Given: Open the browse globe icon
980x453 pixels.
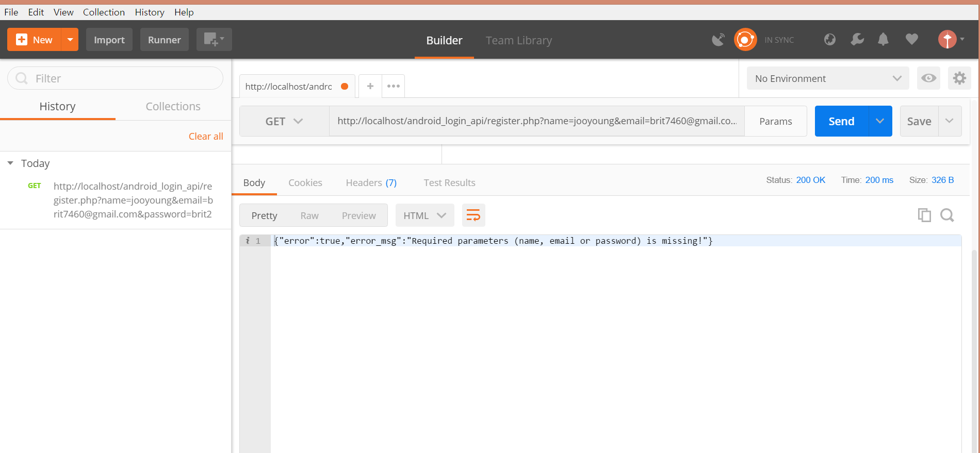Looking at the screenshot, I should pyautogui.click(x=829, y=40).
